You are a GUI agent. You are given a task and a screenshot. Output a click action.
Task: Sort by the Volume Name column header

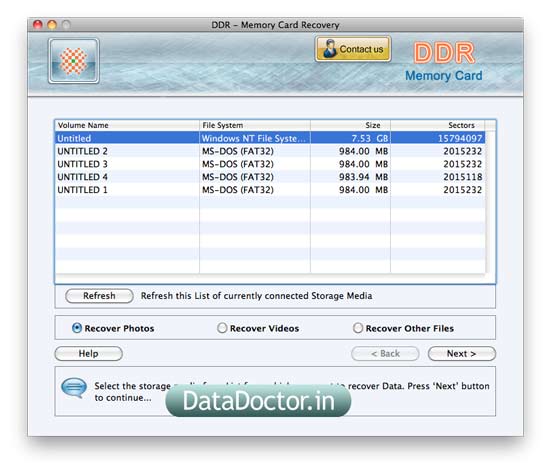click(x=127, y=125)
